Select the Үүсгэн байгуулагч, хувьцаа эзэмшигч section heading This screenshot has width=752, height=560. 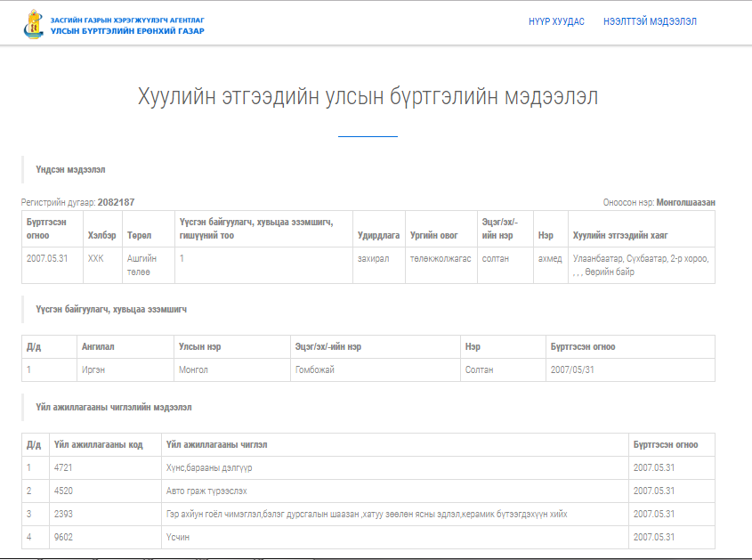111,309
